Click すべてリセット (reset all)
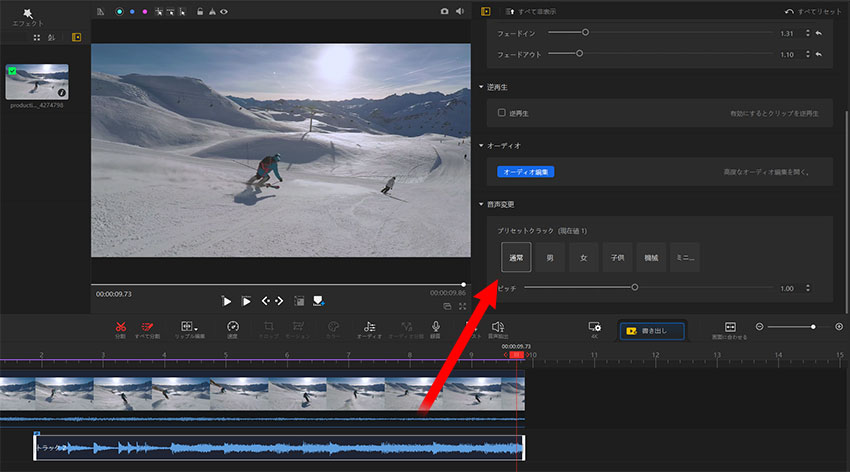 (x=813, y=11)
